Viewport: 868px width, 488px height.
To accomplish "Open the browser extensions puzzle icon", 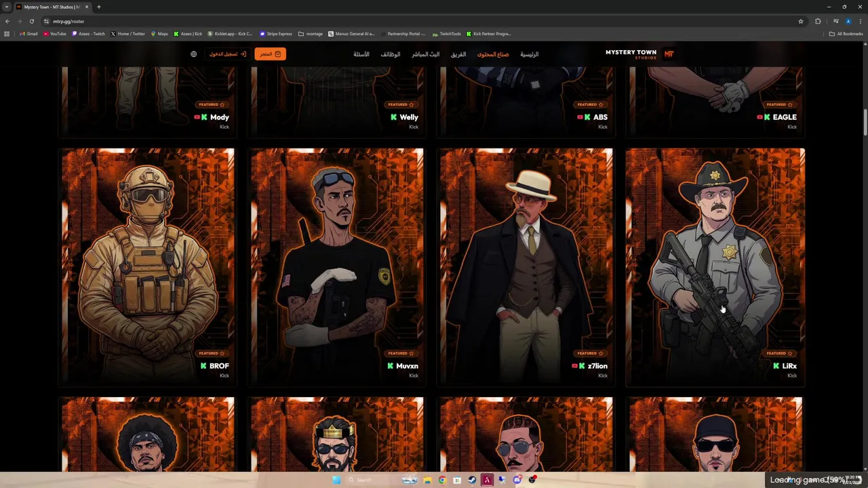I will [818, 21].
